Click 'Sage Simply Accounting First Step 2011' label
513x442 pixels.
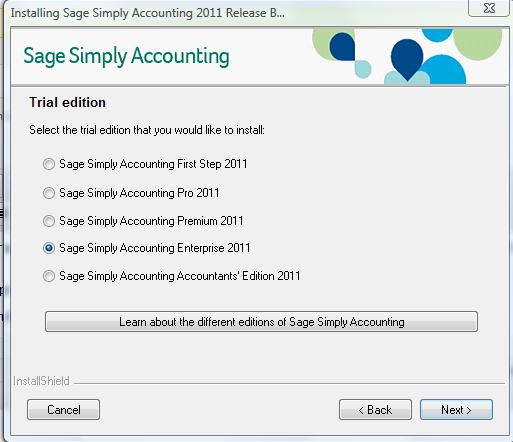153,164
